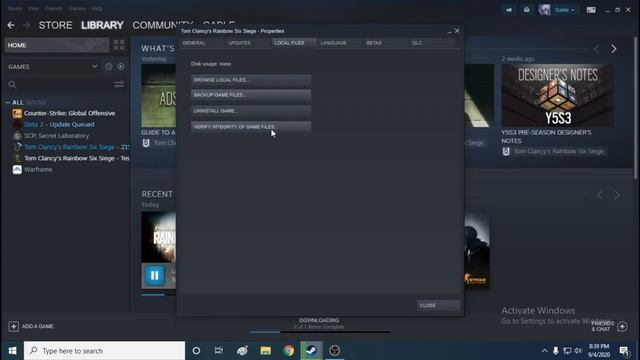Open File Explorer from taskbar
This screenshot has height=360, width=640.
coord(266,351)
